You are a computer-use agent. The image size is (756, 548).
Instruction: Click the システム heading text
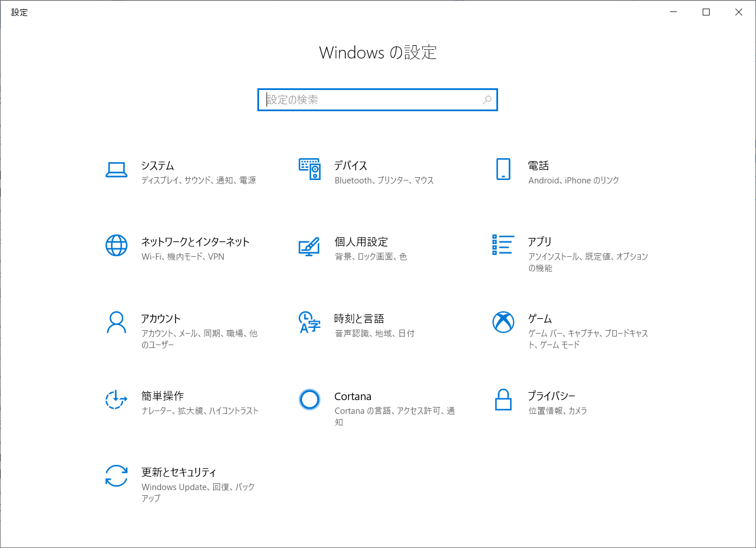[x=158, y=166]
